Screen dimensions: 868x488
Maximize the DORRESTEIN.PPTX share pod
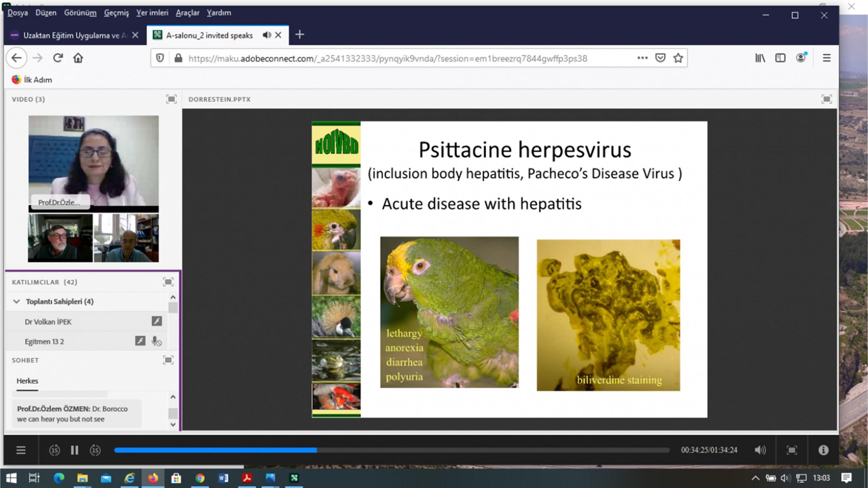coord(826,99)
